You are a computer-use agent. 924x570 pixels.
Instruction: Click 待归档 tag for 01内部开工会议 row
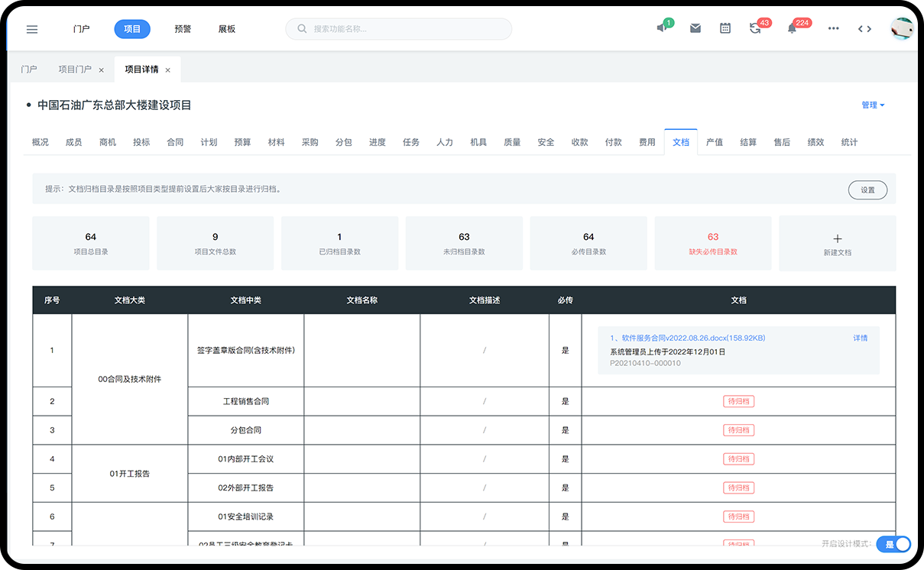(x=738, y=459)
